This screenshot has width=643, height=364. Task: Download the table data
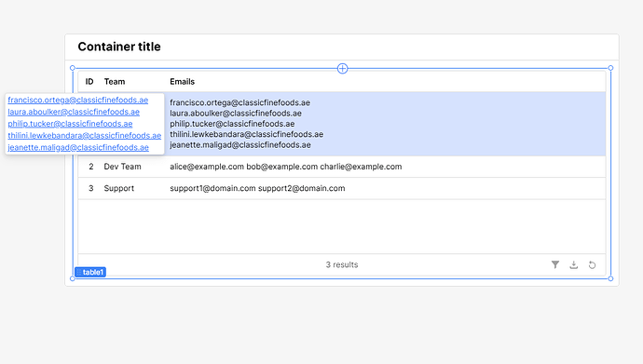574,265
